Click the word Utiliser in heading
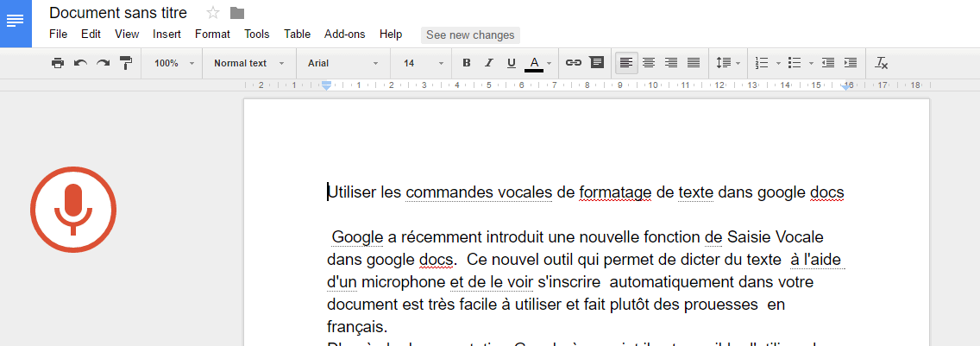Screen dimensions: 980x346 pos(352,192)
